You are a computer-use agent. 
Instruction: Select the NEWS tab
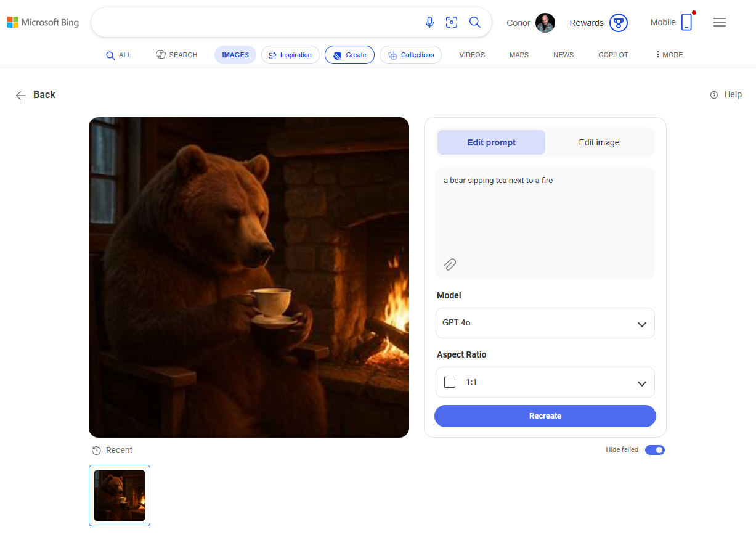coord(563,55)
